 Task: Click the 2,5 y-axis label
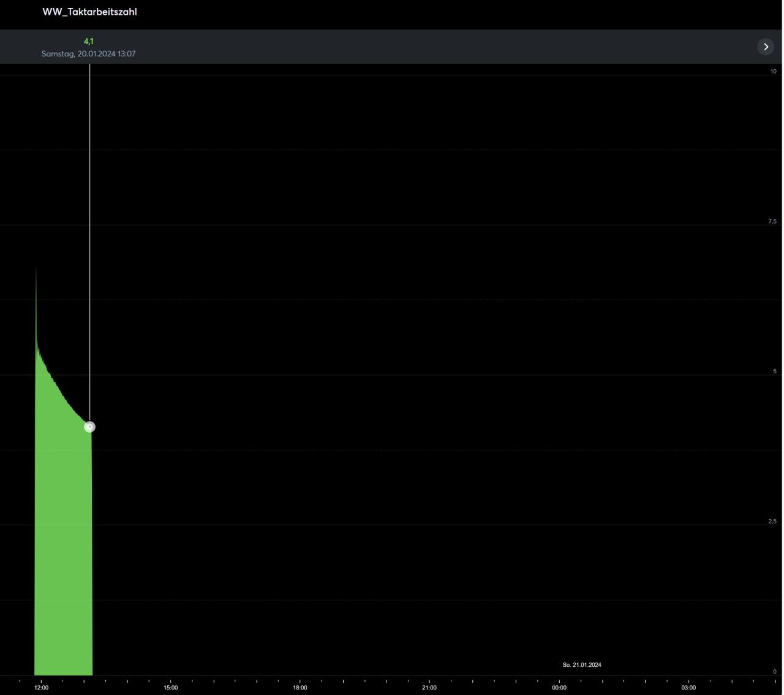click(772, 522)
